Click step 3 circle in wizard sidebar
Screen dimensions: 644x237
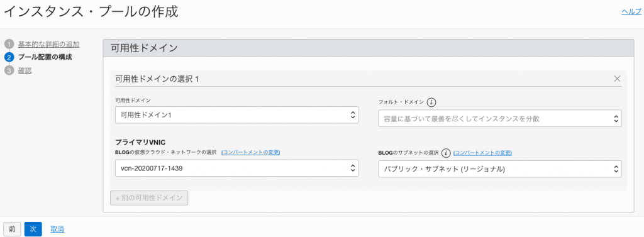pos(9,70)
